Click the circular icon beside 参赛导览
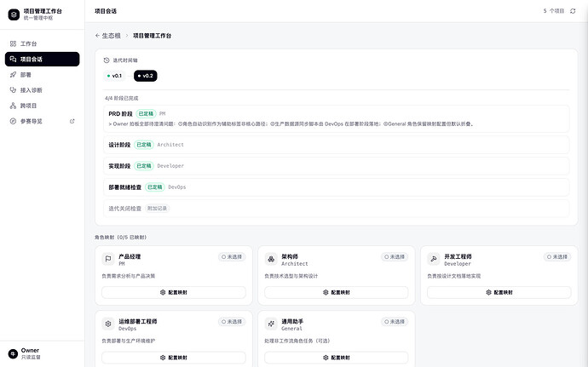Viewport: 588px width, 367px height. click(13, 121)
